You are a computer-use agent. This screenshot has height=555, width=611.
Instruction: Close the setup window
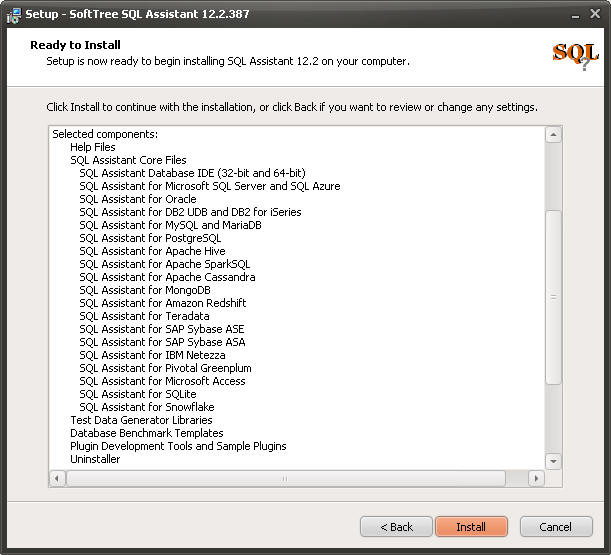[x=595, y=14]
